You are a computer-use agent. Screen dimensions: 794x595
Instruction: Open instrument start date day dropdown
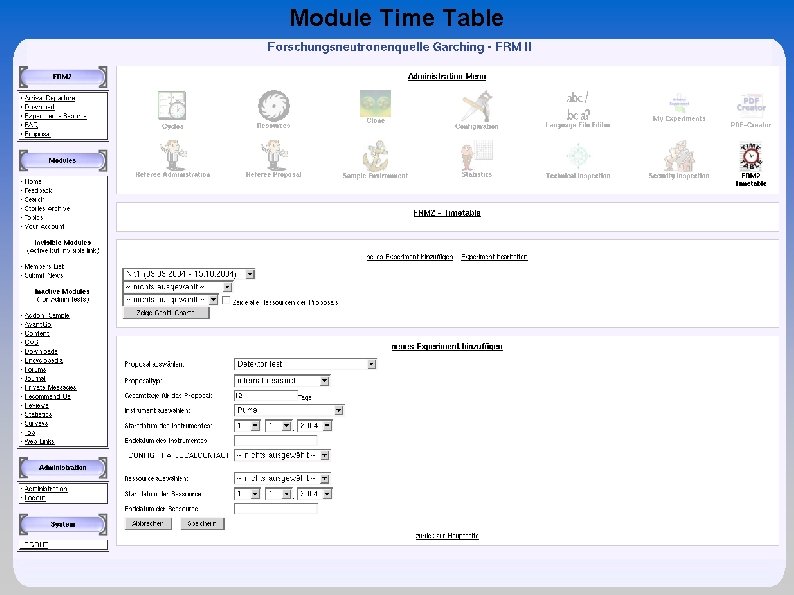[x=247, y=426]
